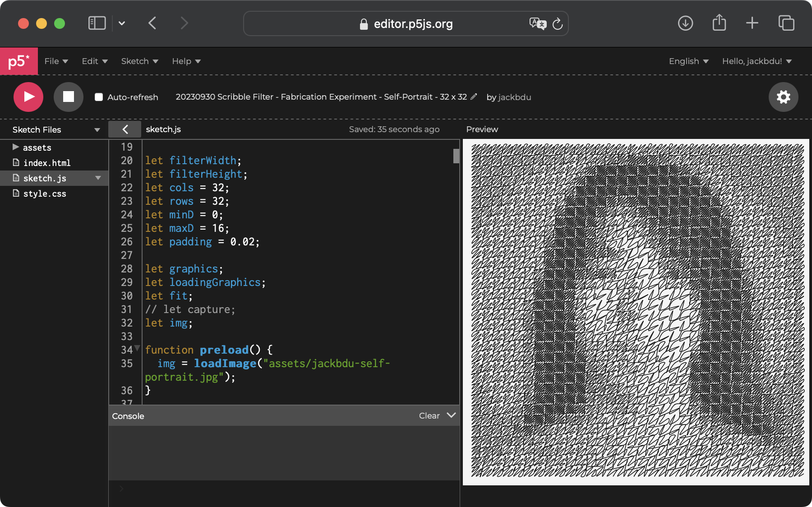Select index.html in the file list
The width and height of the screenshot is (812, 507).
click(x=47, y=163)
